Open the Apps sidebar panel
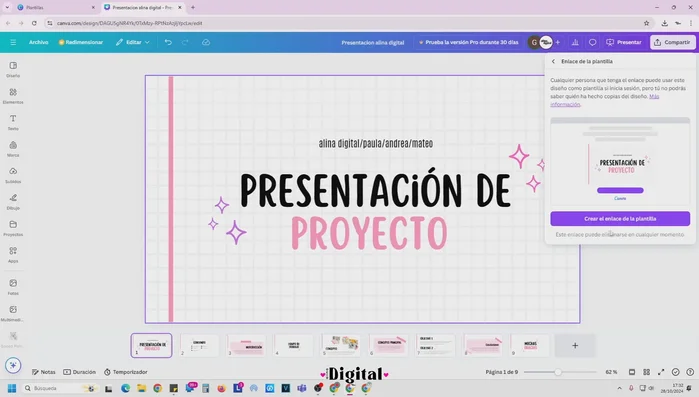 click(x=13, y=254)
